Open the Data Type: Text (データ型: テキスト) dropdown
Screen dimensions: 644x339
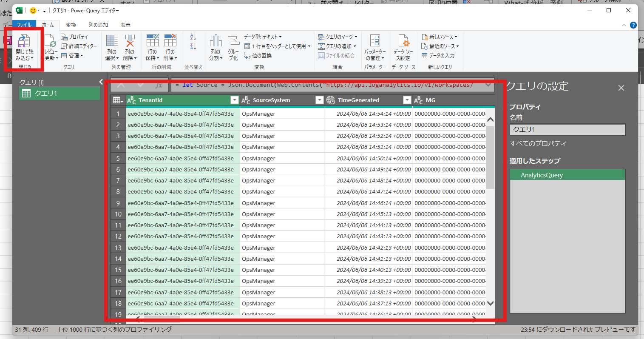click(x=263, y=37)
